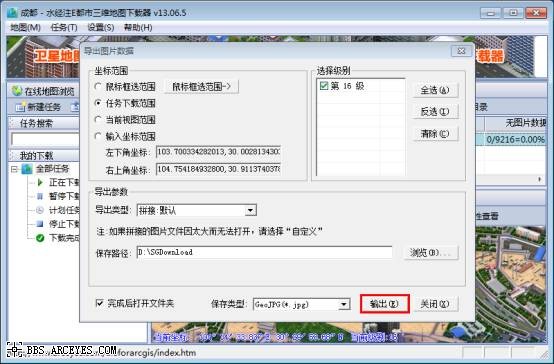Click the 浏览(B)... browse button
The height and width of the screenshot is (364, 554).
(431, 253)
